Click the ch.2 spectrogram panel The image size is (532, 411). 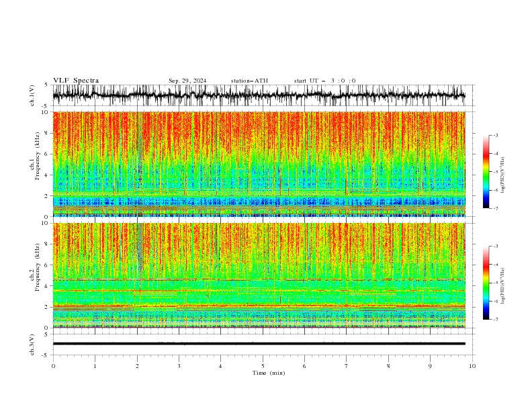tap(259, 275)
